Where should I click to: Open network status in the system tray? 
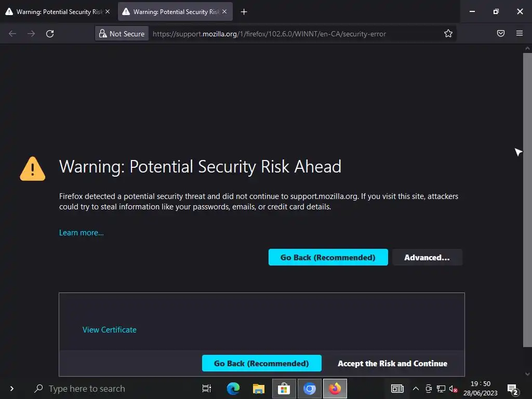coord(441,389)
